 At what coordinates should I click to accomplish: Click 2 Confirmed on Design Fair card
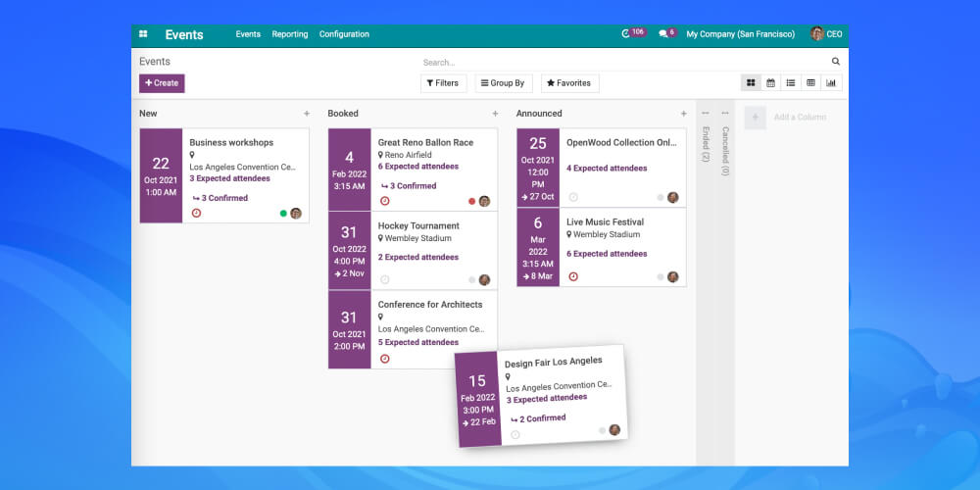(x=538, y=418)
